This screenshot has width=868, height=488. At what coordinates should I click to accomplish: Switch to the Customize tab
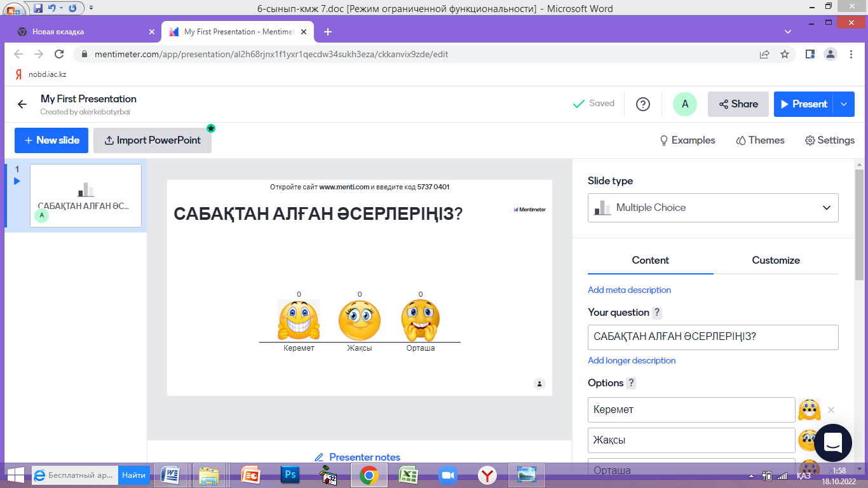click(x=775, y=261)
